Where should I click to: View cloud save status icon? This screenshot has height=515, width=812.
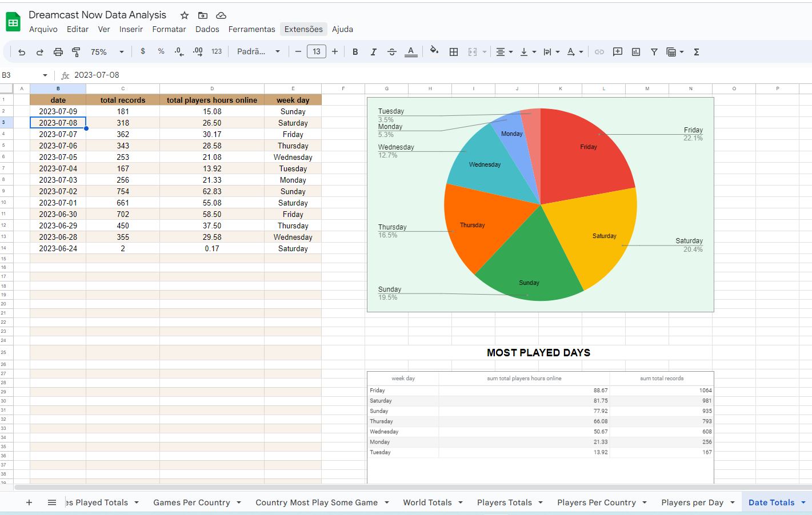point(221,15)
